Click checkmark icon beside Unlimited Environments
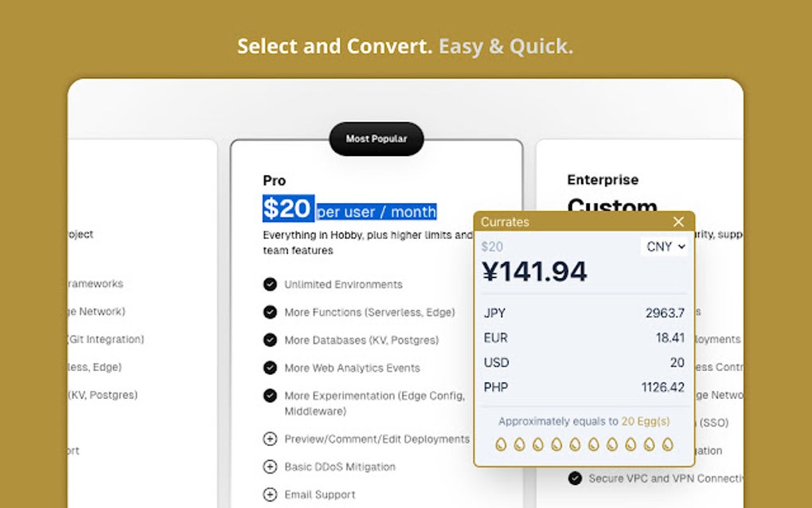812x508 pixels. coord(268,284)
